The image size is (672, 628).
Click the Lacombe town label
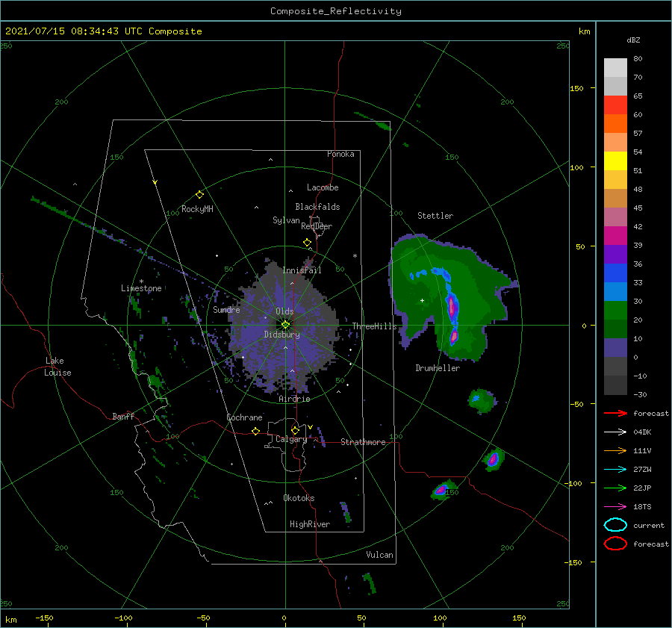coord(323,187)
